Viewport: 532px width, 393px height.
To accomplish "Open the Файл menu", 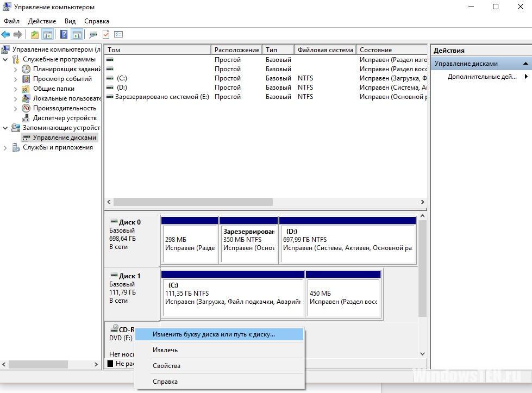I will [11, 21].
